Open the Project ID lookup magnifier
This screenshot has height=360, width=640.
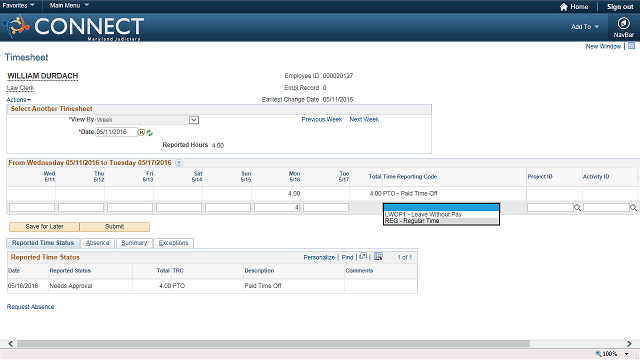click(x=578, y=208)
